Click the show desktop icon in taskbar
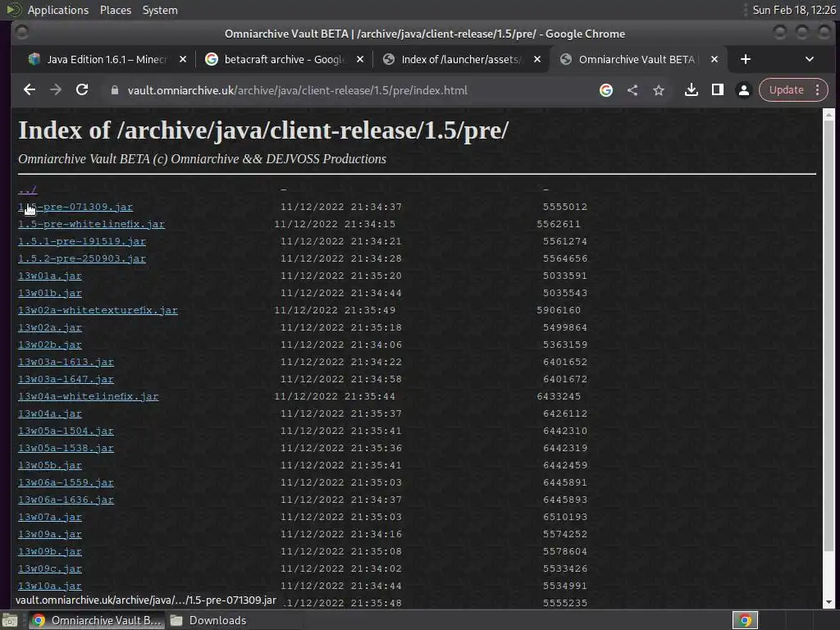This screenshot has height=630, width=840. click(x=10, y=620)
